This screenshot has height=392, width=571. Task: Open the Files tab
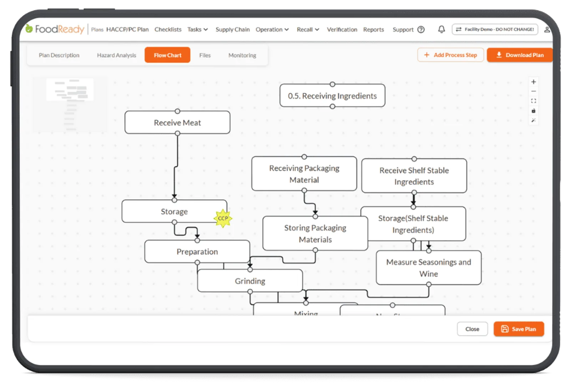[205, 55]
